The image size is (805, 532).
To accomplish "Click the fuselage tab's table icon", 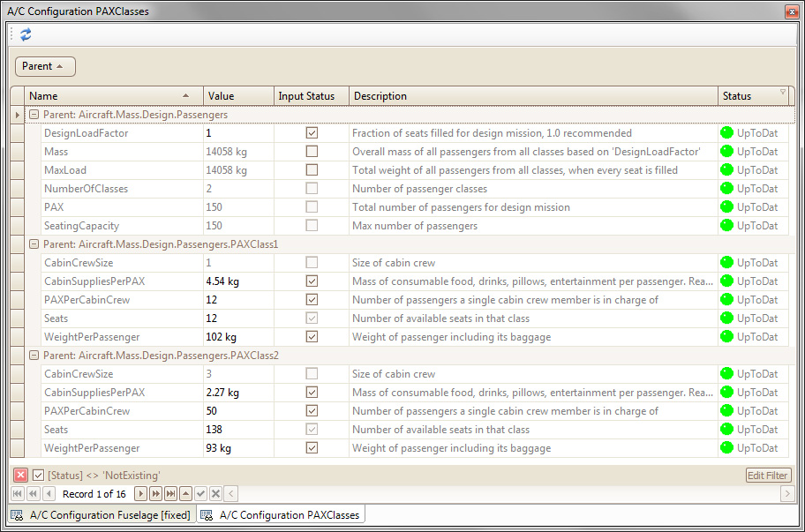I will point(17,515).
